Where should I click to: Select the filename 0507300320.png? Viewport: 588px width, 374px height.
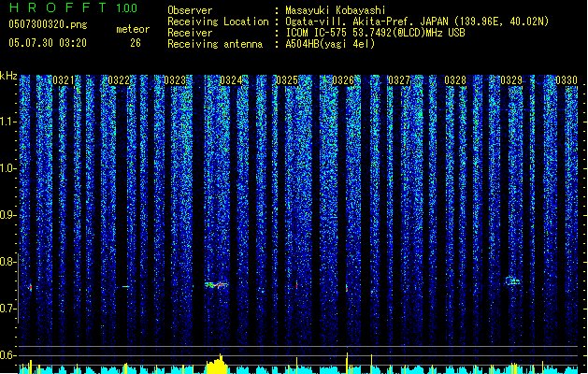click(48, 24)
